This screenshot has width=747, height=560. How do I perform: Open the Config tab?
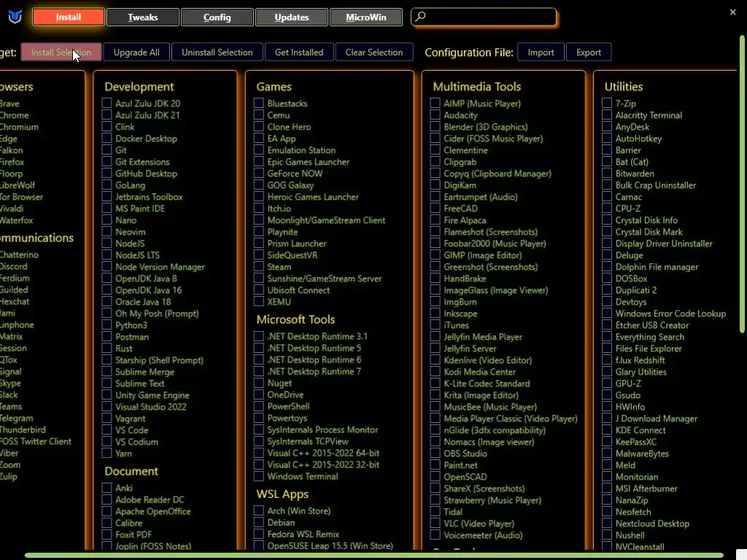tap(217, 17)
